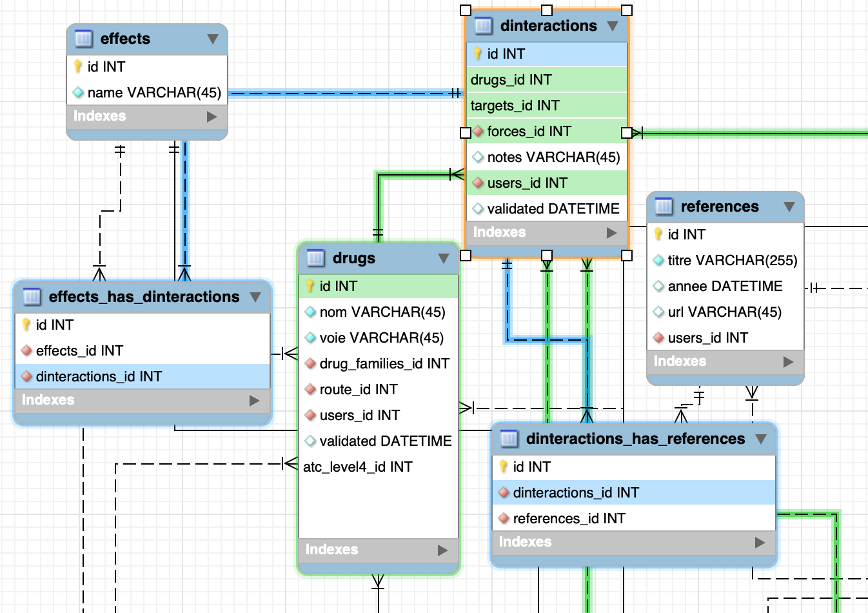Select the users_id INT column in drugs
The image size is (868, 613).
379,415
